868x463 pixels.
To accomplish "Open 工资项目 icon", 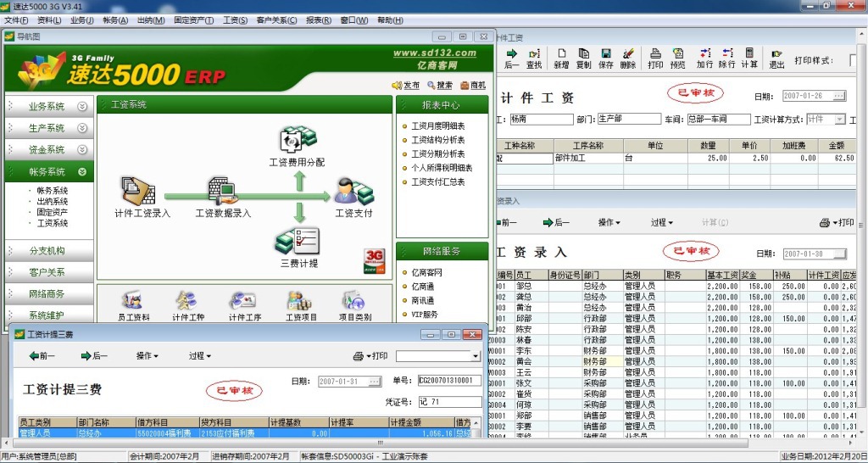I will (300, 301).
